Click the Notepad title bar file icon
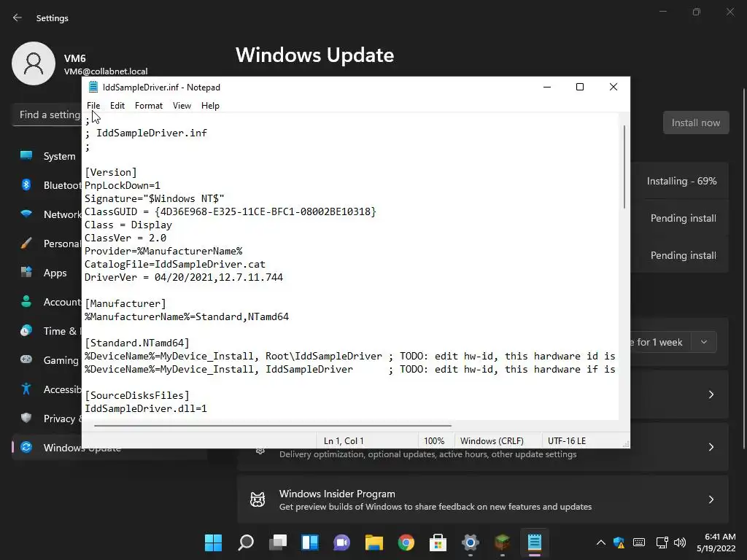 93,87
